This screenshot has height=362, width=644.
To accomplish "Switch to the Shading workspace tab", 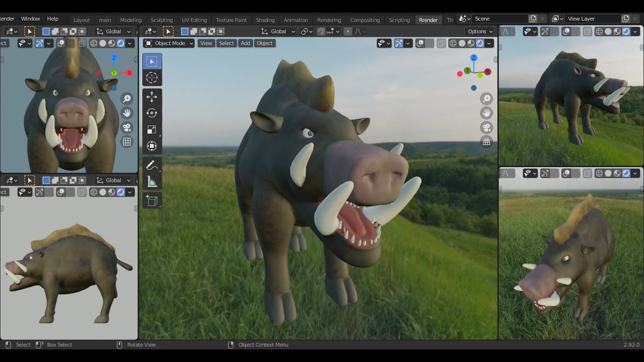I will click(x=265, y=20).
